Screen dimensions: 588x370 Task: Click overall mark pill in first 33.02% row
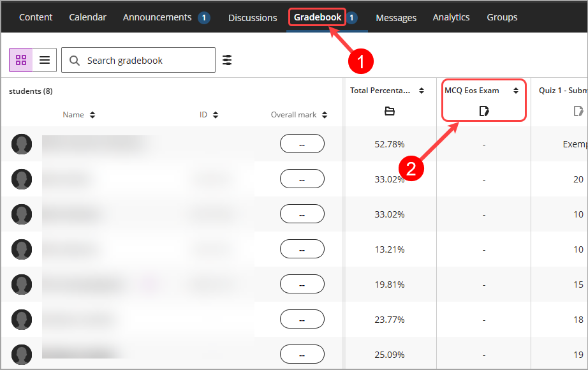tap(302, 179)
